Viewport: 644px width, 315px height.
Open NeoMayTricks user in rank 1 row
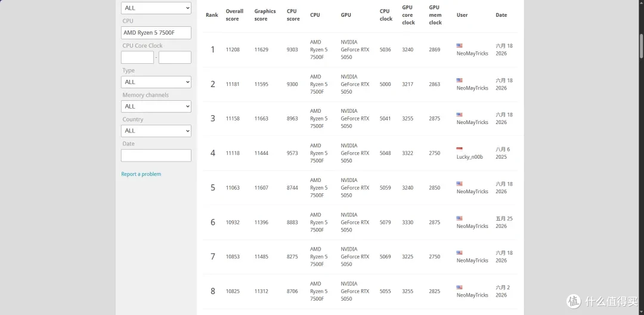coord(472,53)
